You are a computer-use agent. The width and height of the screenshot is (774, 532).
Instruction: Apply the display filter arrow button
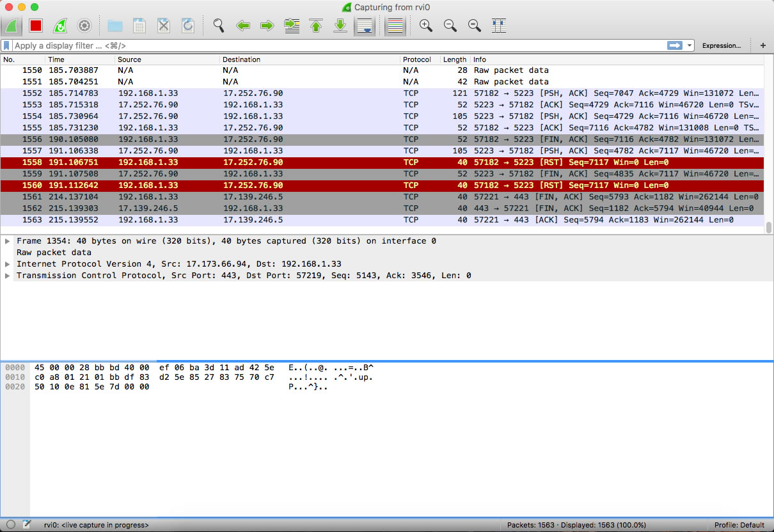point(675,45)
